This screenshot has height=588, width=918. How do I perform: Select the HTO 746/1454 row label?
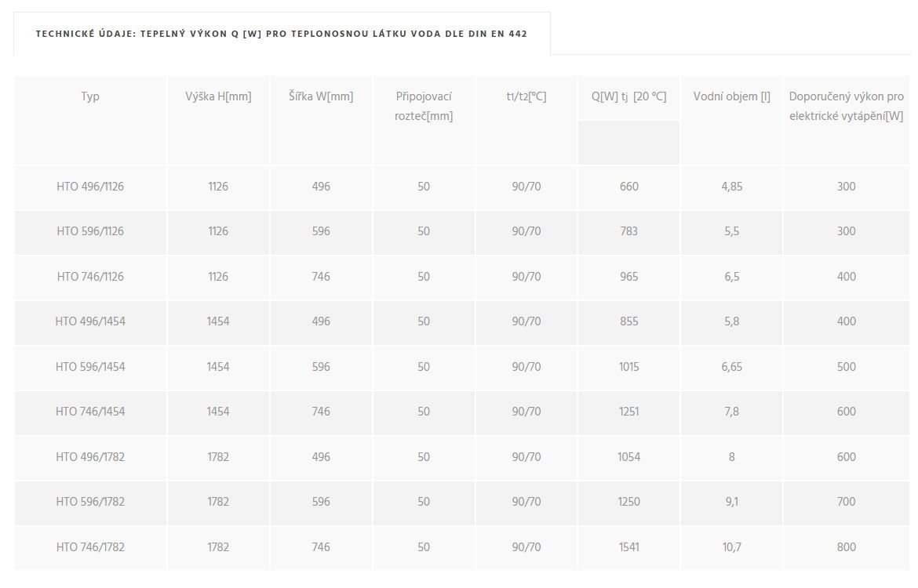tap(90, 412)
